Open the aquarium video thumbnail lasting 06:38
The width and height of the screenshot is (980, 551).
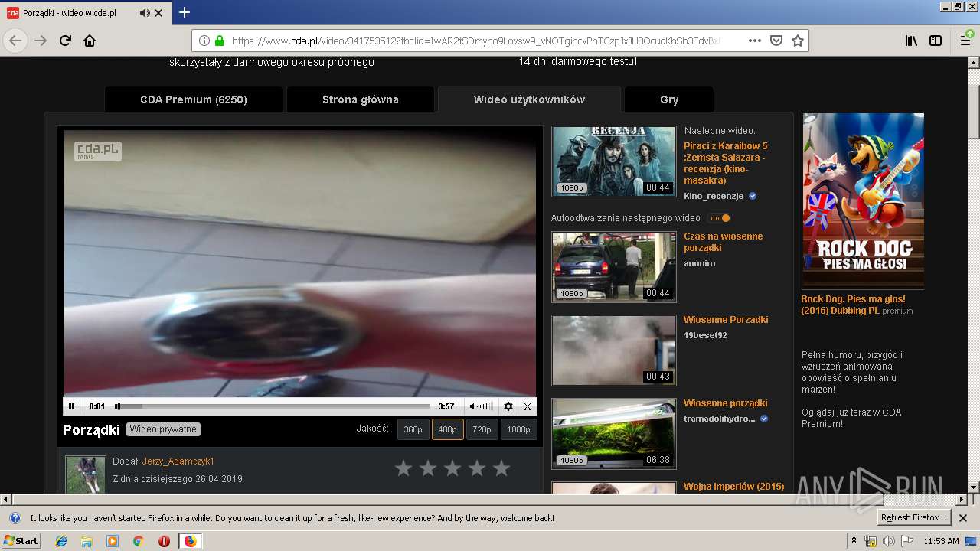click(x=614, y=434)
